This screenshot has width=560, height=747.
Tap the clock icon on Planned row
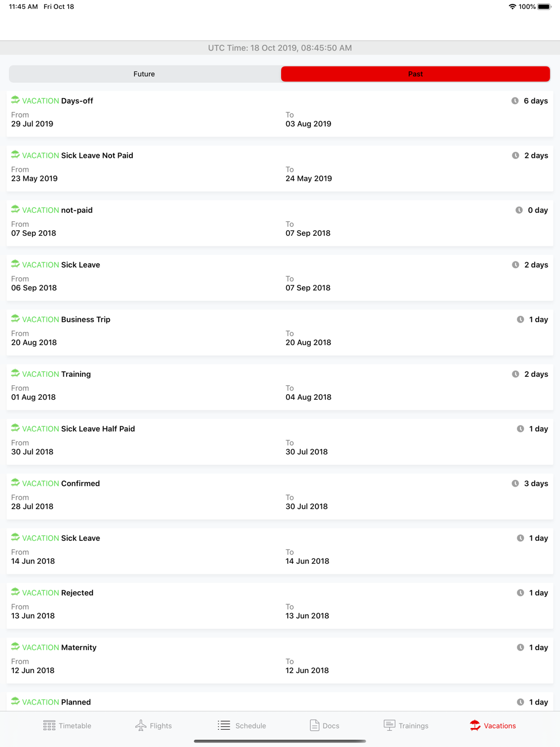pyautogui.click(x=520, y=702)
